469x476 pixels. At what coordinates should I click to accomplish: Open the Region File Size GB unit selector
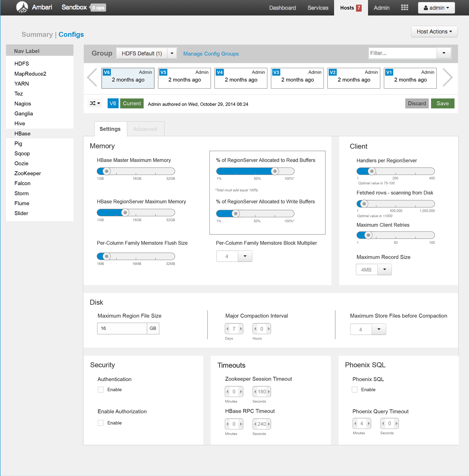[x=153, y=328]
